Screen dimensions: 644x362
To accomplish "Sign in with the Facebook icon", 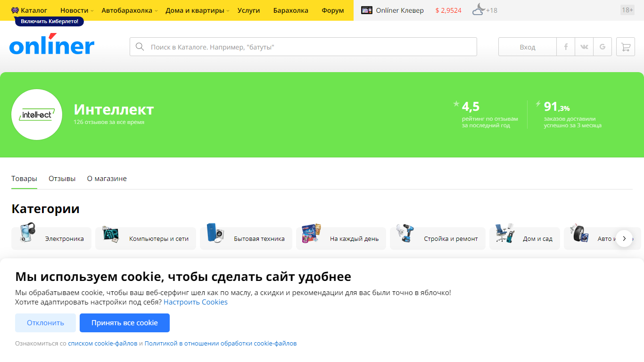I will pyautogui.click(x=566, y=47).
